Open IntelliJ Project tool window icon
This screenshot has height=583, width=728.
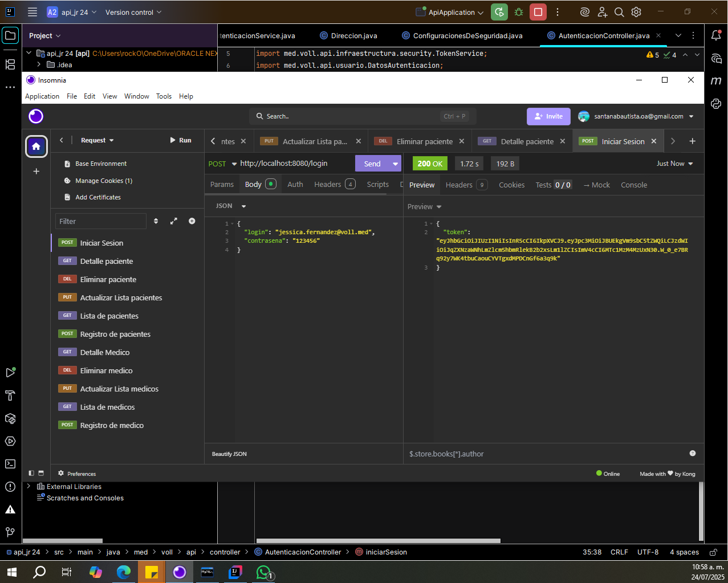10,35
